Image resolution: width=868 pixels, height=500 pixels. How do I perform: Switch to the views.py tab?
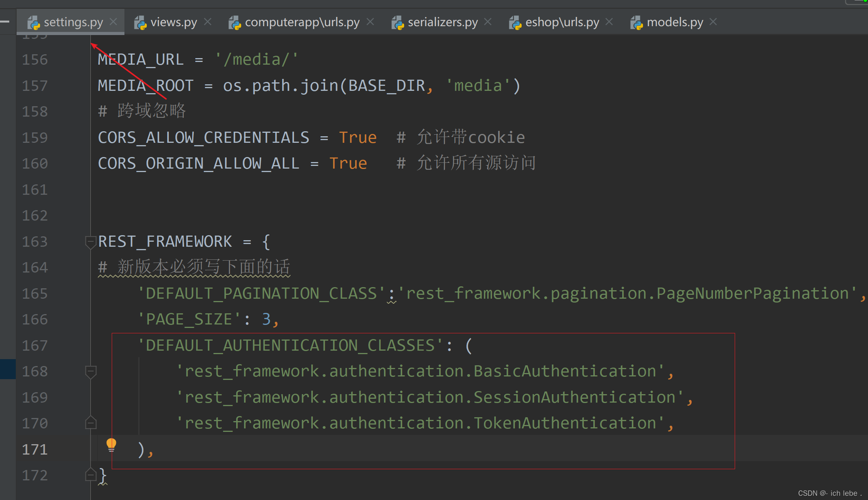point(173,22)
